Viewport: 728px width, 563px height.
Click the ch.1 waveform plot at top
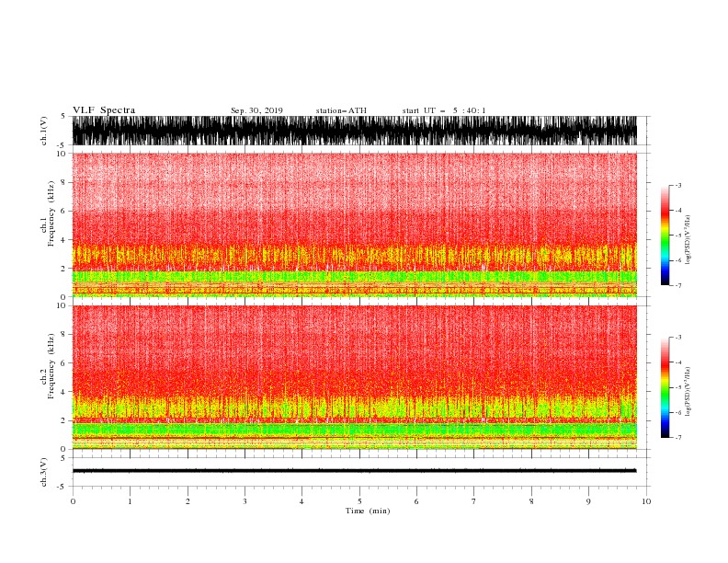pyautogui.click(x=354, y=131)
